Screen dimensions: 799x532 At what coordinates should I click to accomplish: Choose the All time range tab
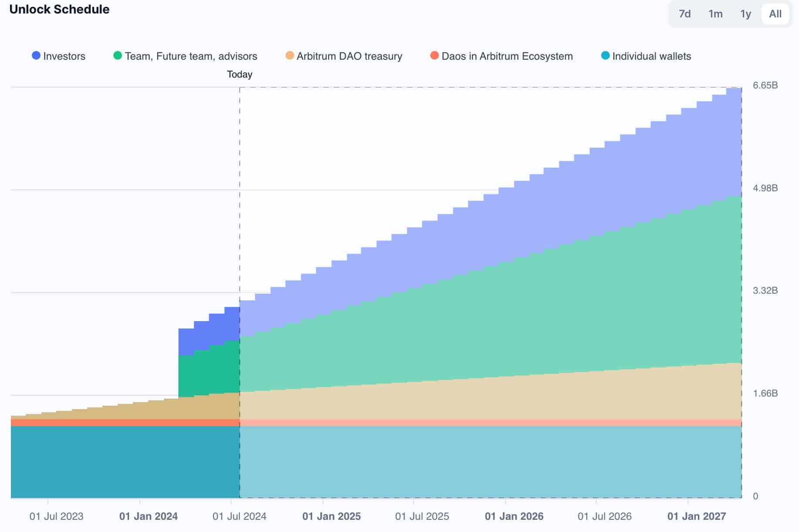pyautogui.click(x=775, y=14)
